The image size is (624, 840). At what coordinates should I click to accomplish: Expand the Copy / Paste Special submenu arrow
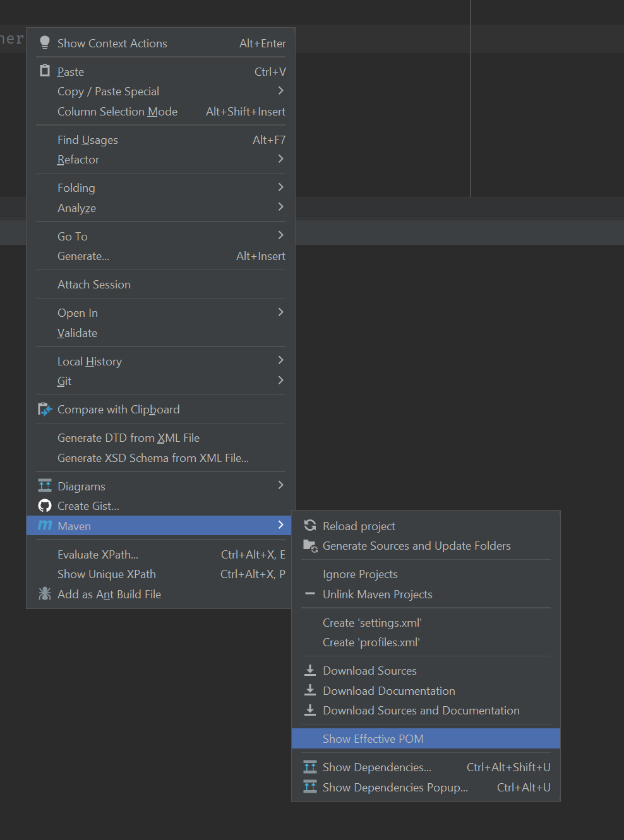(280, 91)
